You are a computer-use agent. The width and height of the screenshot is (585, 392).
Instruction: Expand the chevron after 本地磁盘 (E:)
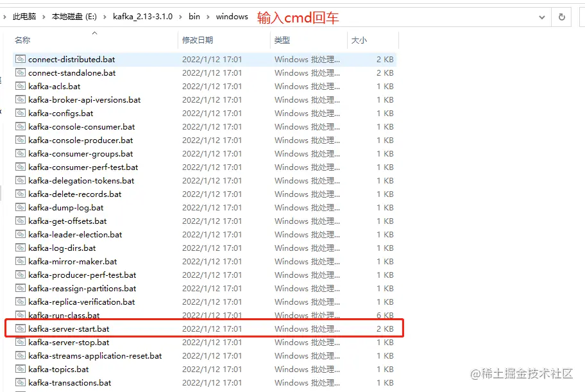click(x=105, y=17)
